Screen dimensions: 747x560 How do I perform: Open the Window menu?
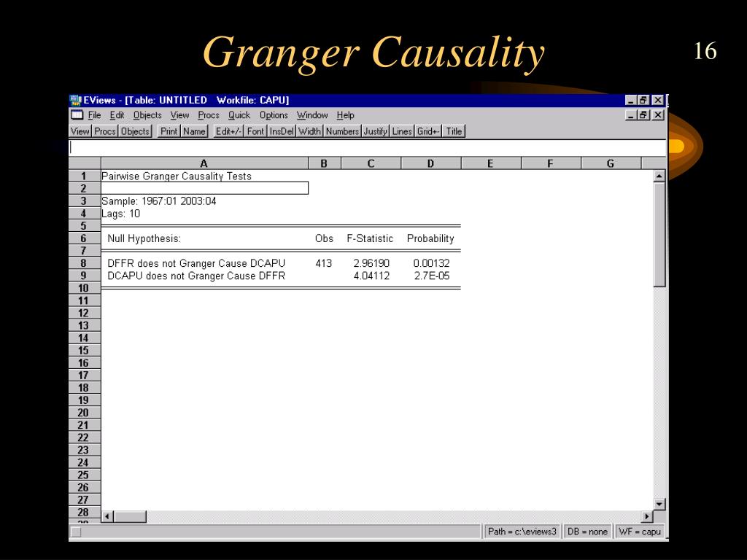[x=312, y=115]
